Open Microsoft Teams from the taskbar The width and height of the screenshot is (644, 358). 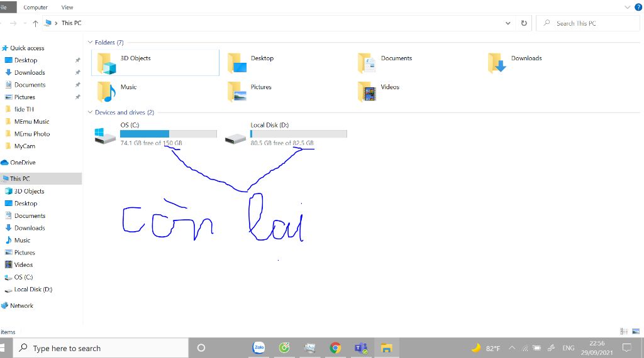click(360, 348)
